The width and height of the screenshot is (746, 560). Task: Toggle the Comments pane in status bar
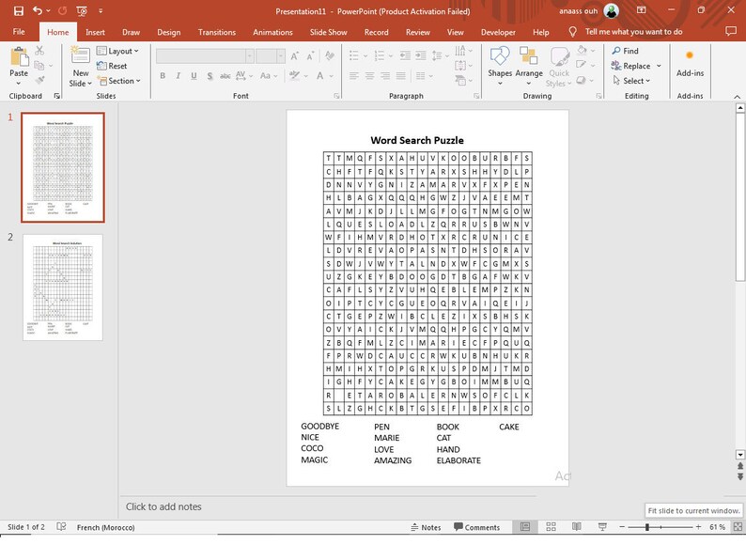point(476,527)
